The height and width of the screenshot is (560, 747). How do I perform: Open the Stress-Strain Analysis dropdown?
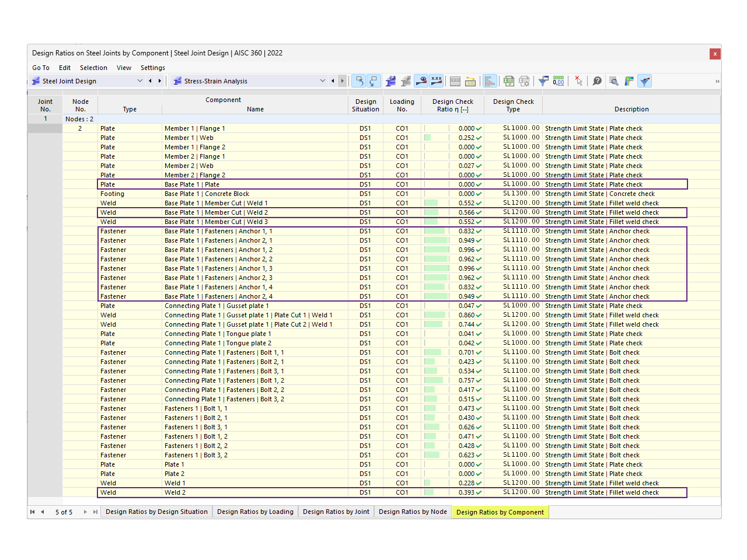pos(323,80)
